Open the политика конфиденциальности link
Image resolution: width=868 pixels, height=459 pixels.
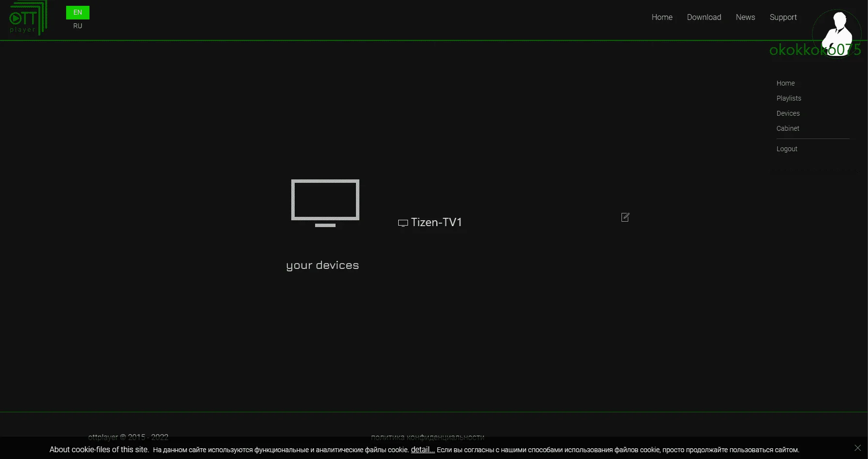coord(427,437)
